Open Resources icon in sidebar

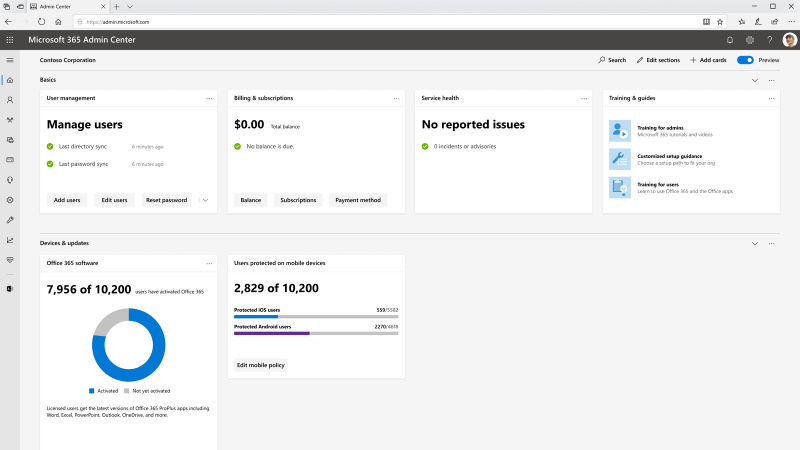(x=10, y=140)
